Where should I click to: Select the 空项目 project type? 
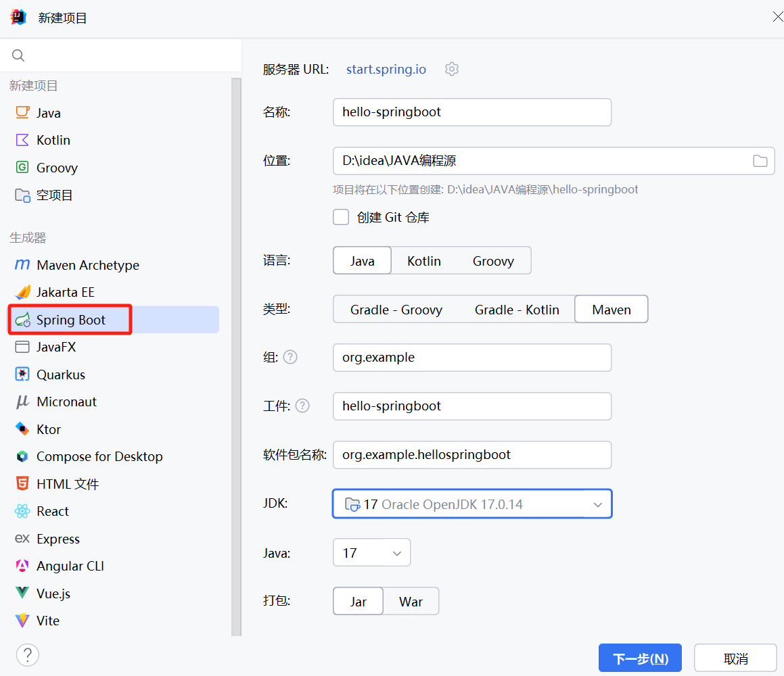(54, 195)
